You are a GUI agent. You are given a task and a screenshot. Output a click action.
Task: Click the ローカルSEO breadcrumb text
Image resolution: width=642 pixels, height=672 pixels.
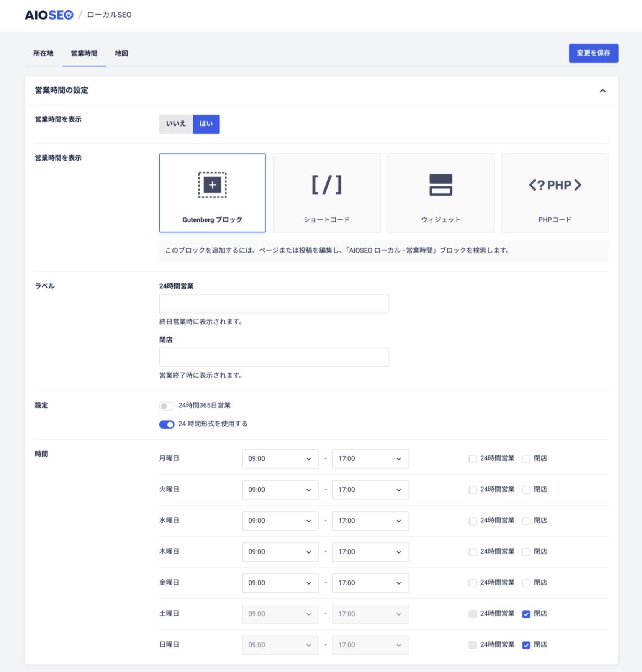point(109,15)
